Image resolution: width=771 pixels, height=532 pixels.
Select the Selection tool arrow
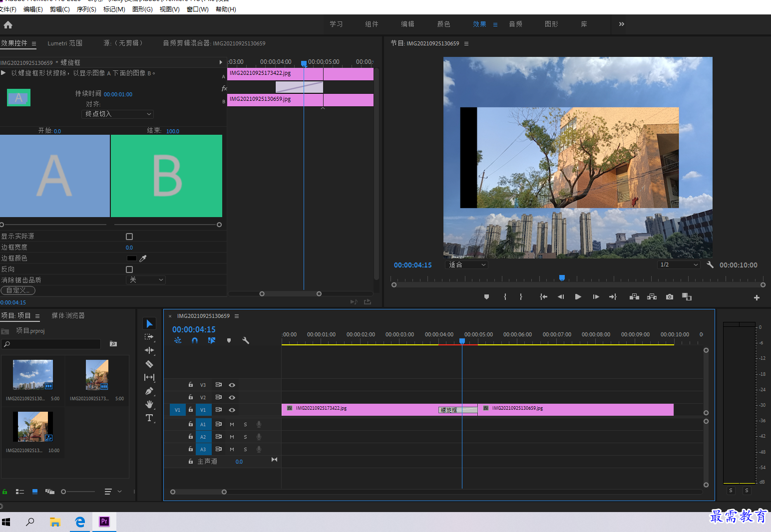[x=149, y=323]
